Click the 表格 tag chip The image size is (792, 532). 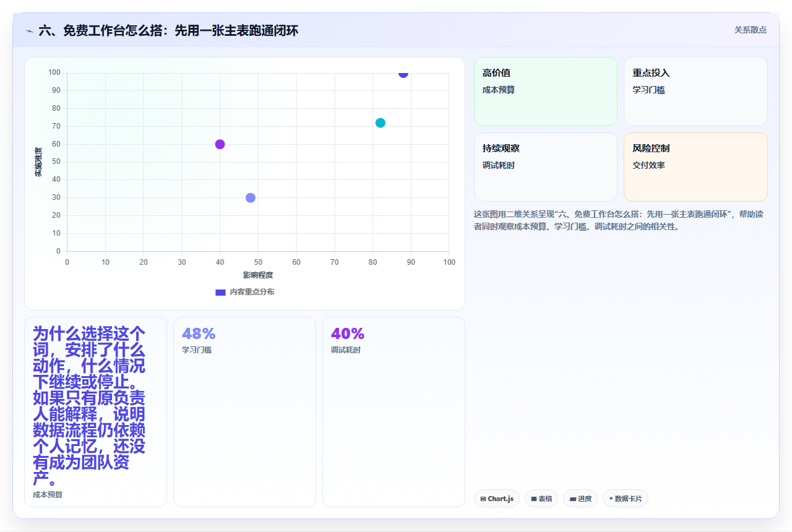tap(541, 499)
